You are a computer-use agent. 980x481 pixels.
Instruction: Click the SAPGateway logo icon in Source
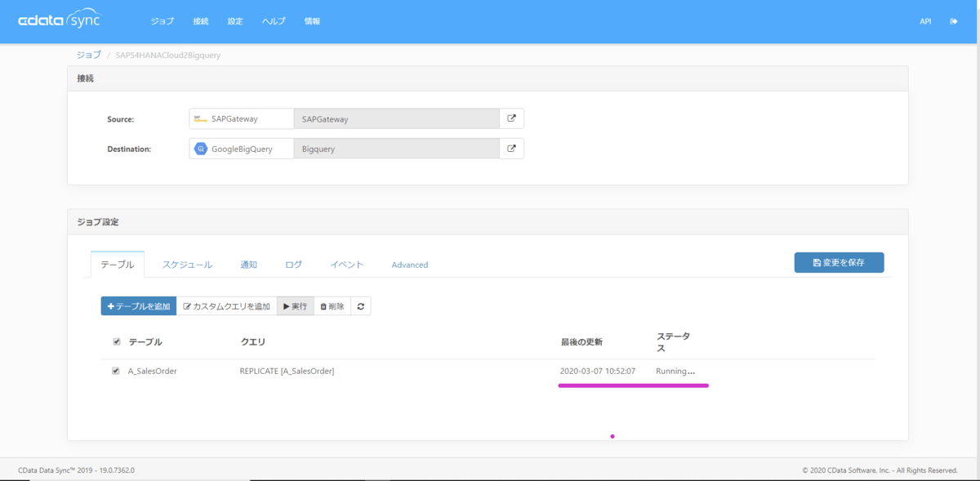[200, 118]
